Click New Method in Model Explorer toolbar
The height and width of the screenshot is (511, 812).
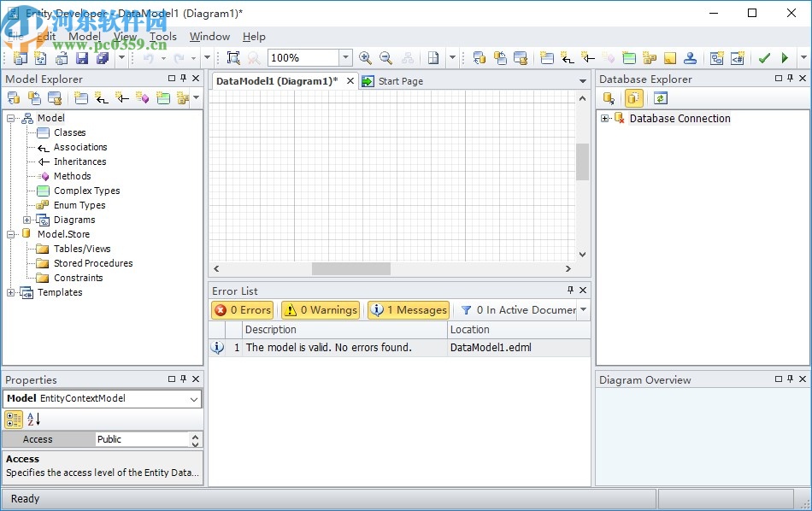(x=143, y=98)
